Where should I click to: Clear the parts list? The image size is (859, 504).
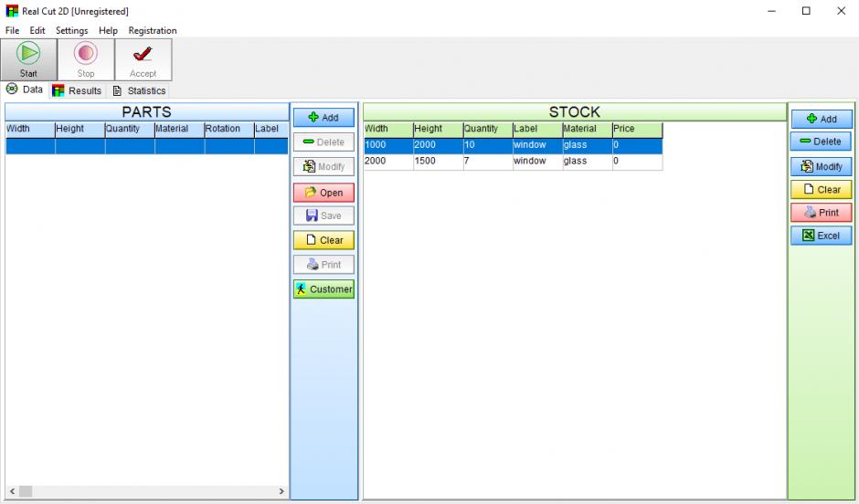click(x=323, y=240)
